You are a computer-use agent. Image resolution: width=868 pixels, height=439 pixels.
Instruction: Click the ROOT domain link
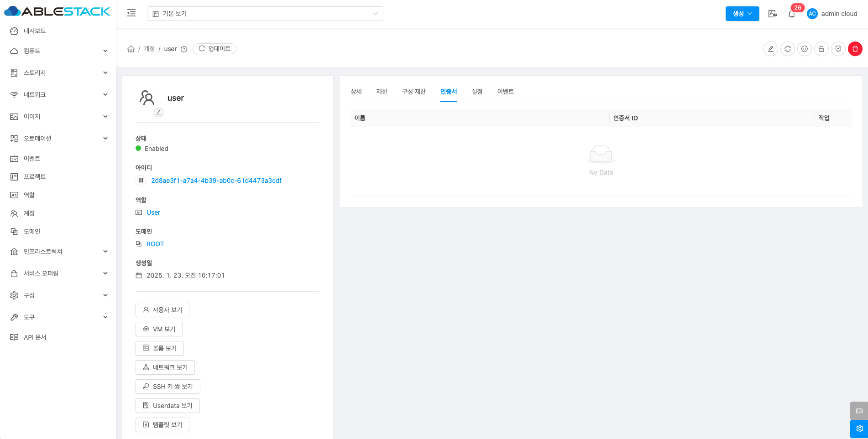(x=155, y=244)
